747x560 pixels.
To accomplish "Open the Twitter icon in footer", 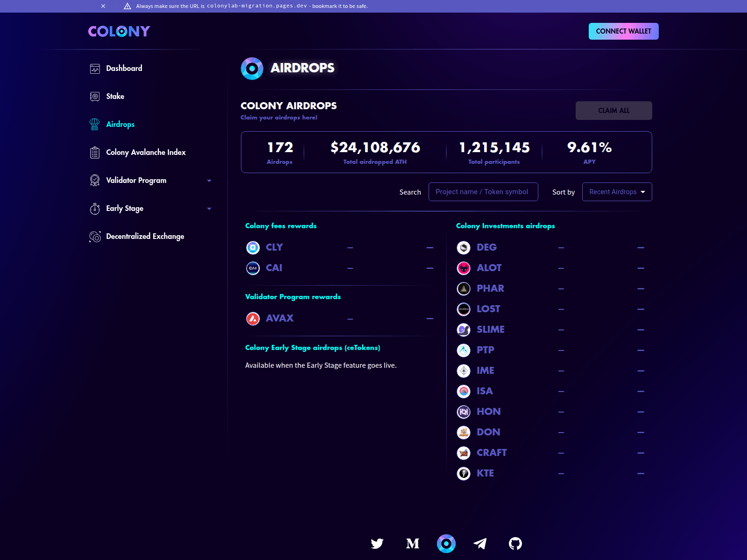I will click(x=377, y=544).
